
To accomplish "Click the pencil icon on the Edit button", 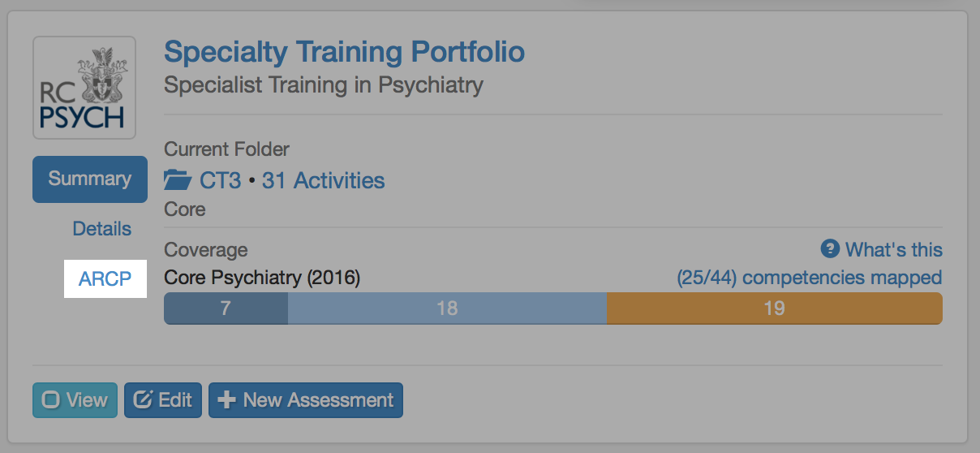I will [144, 400].
